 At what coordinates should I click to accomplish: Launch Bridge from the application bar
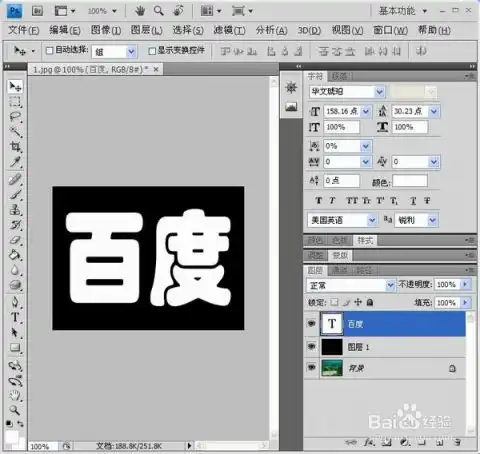coord(37,11)
